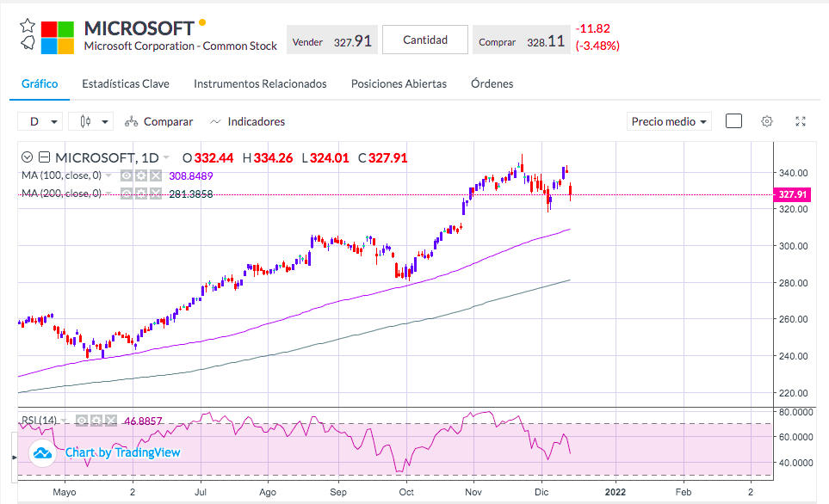This screenshot has height=504, width=829.
Task: Remove the MA 100 indicator
Action: point(156,175)
